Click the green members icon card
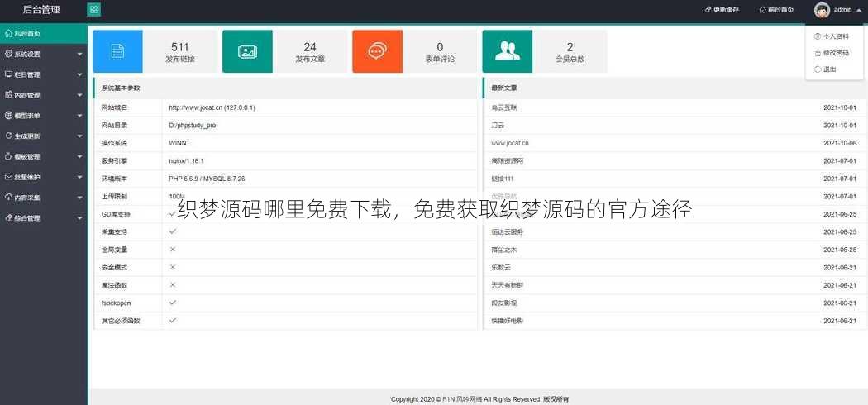This screenshot has width=868, height=405. coord(507,51)
